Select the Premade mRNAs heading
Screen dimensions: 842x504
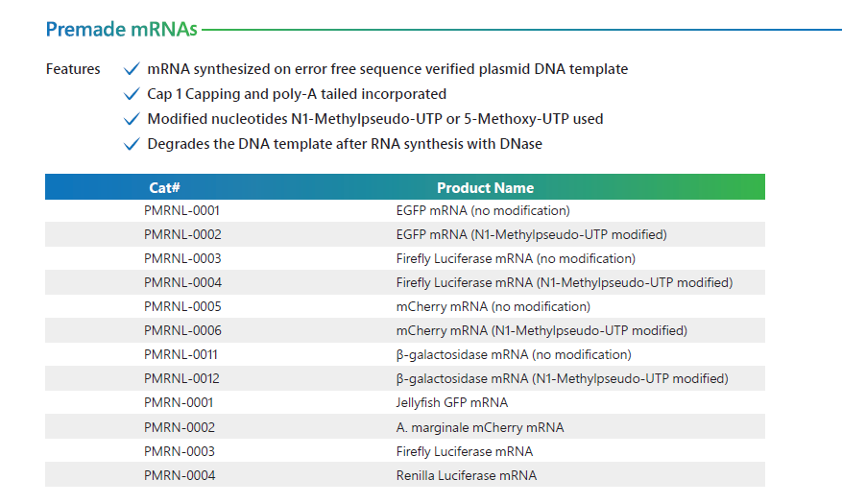pos(121,30)
